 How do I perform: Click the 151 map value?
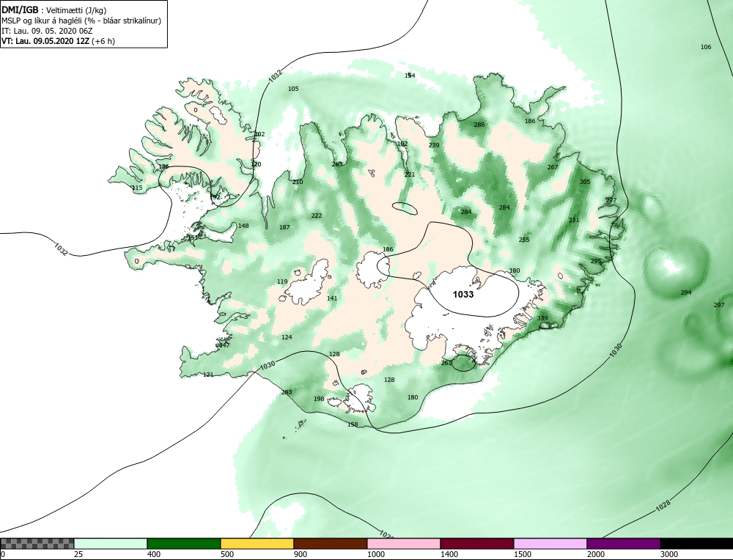[193, 238]
